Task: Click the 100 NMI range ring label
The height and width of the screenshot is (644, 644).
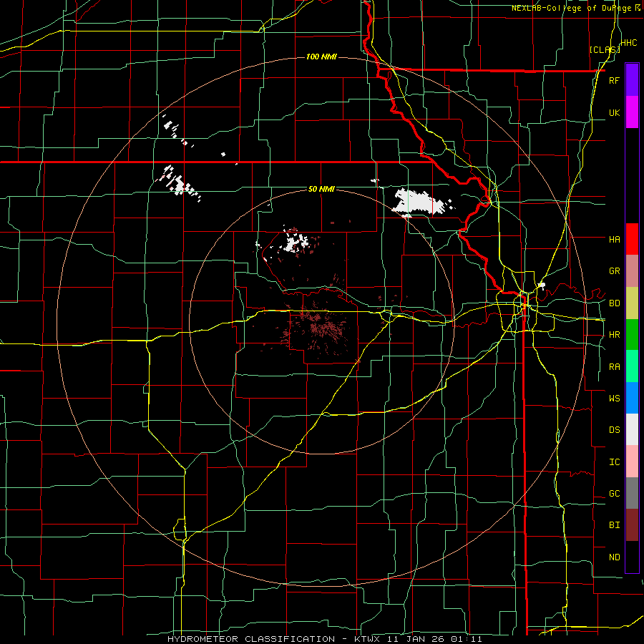Action: coord(321,57)
